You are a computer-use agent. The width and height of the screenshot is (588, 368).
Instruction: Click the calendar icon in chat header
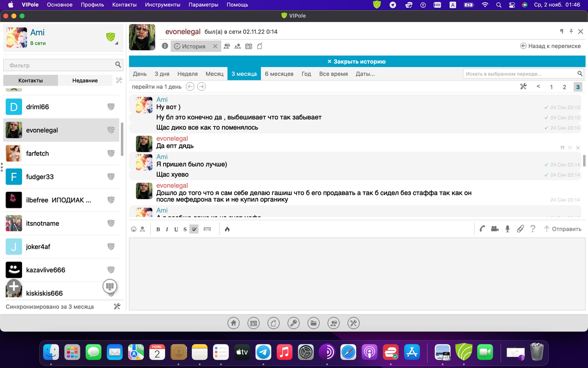pos(249,46)
